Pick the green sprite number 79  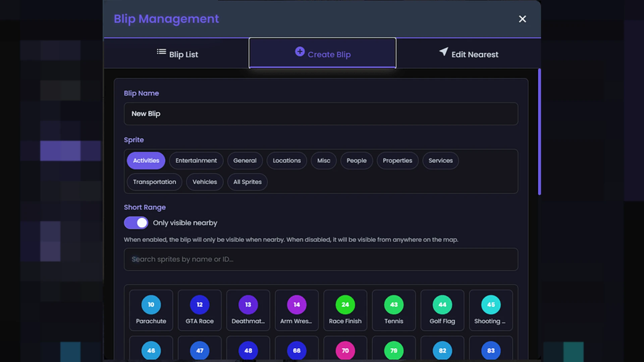[x=394, y=349]
